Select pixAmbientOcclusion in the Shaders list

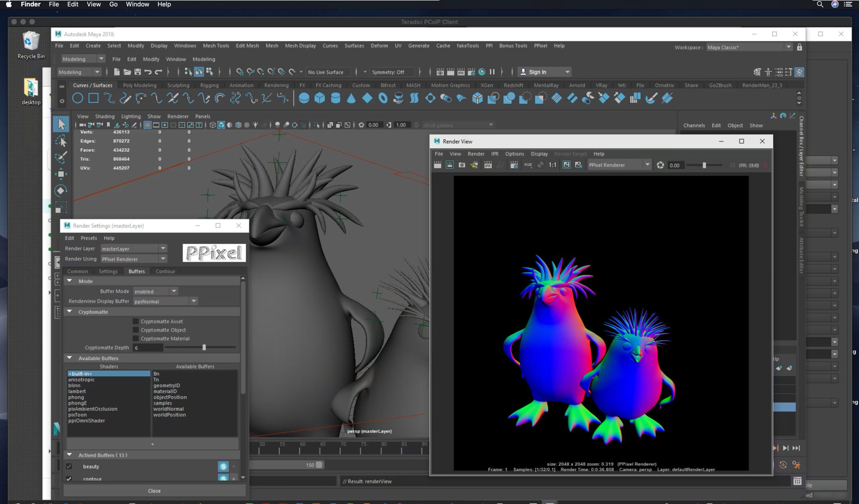(x=92, y=409)
